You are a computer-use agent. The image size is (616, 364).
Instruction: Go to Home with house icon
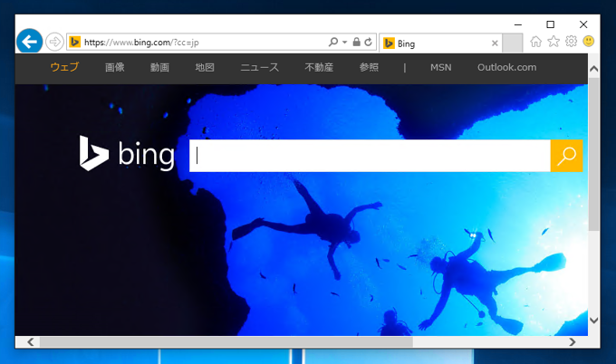click(x=536, y=42)
